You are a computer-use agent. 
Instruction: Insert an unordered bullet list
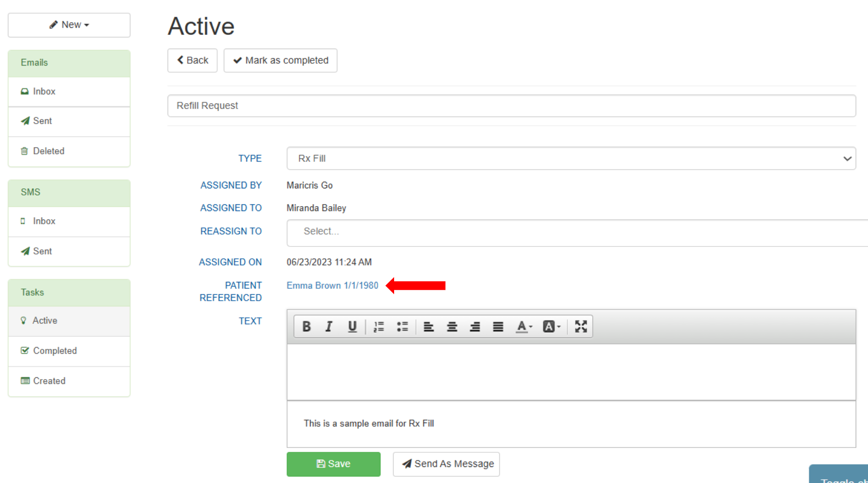pos(402,326)
